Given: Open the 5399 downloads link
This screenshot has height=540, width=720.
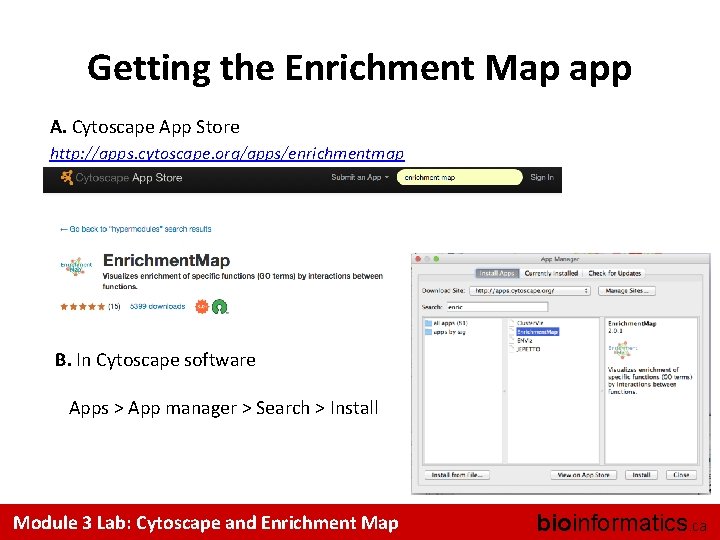Looking at the screenshot, I should point(158,306).
